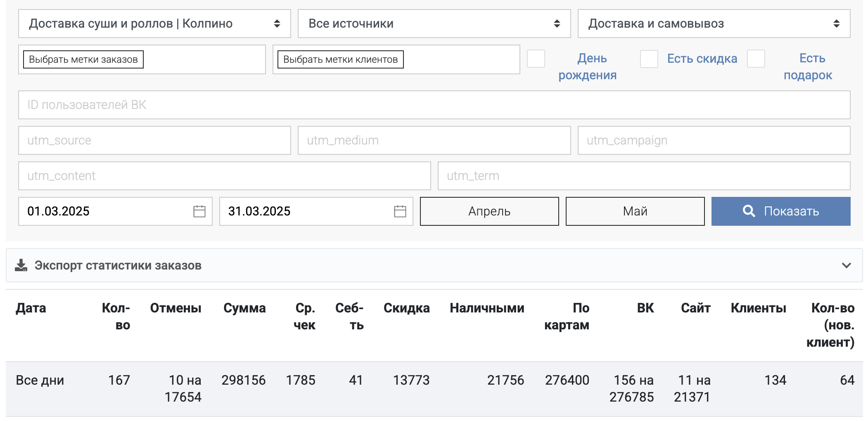868x421 pixels.
Task: Click the По картам column header
Action: click(567, 317)
